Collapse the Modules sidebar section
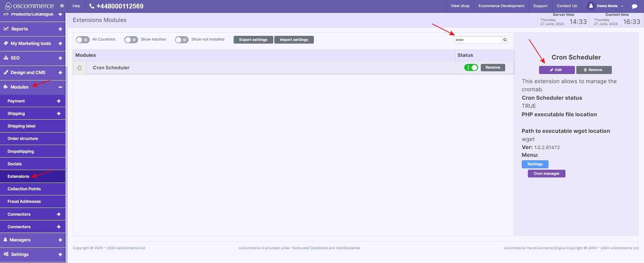This screenshot has width=644, height=263. coord(60,87)
